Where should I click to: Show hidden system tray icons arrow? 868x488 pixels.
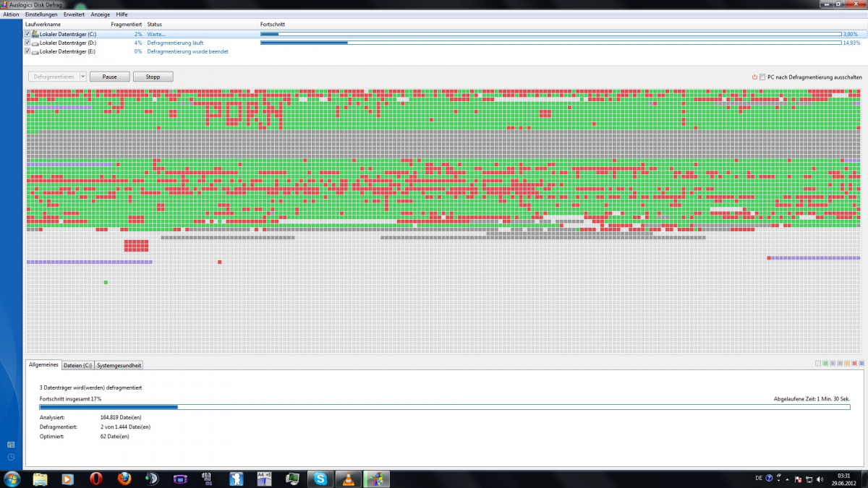tap(787, 479)
